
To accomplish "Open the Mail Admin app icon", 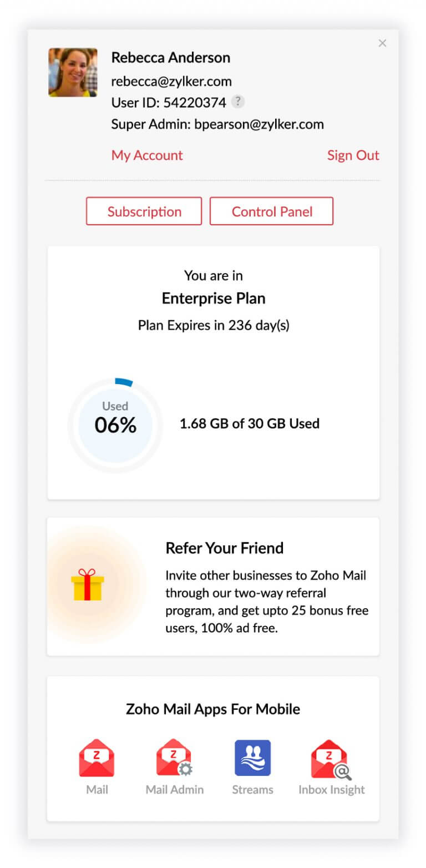I will [174, 758].
